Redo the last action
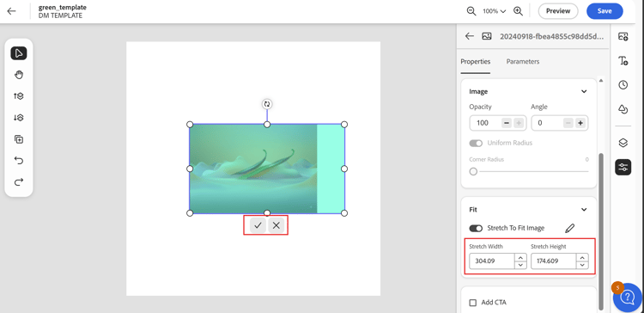Screen dimensions: 644x313 coord(19,181)
